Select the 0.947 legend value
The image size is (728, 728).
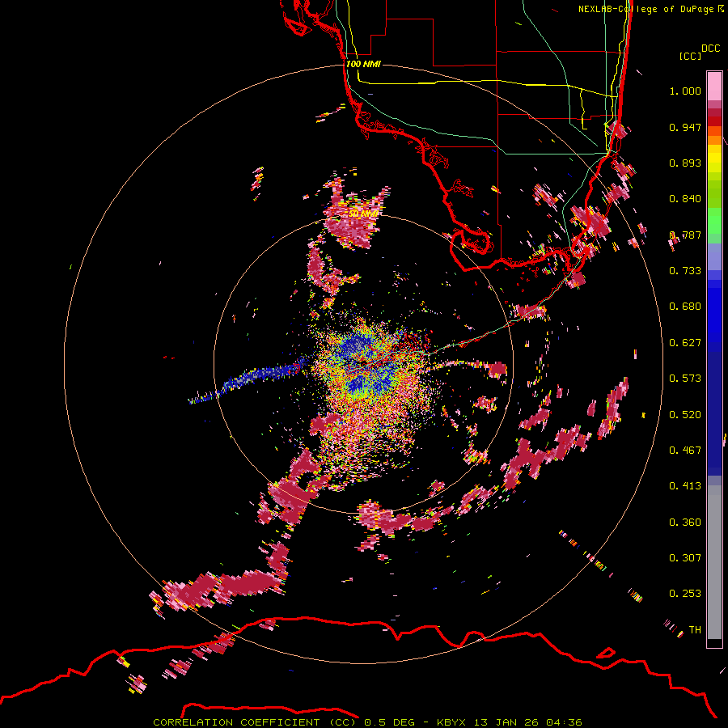coord(685,127)
